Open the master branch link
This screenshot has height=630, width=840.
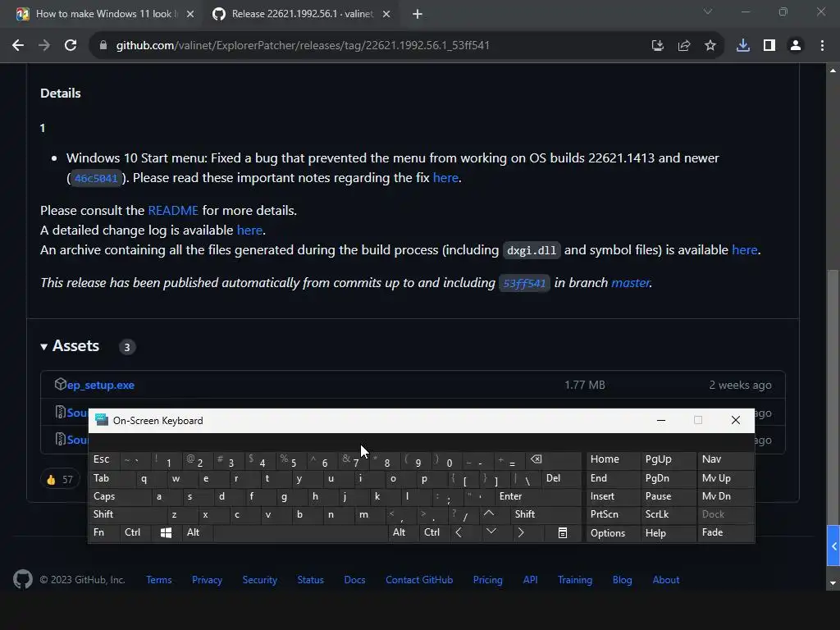point(631,283)
